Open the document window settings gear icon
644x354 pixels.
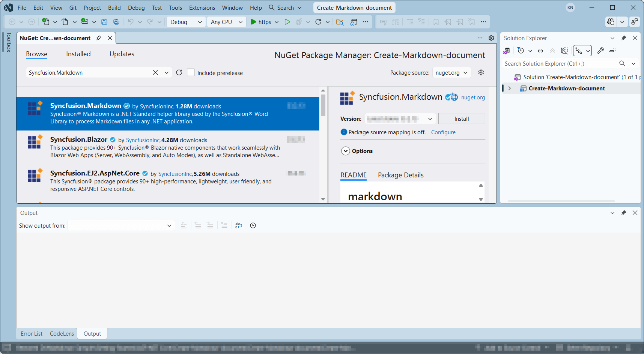tap(491, 38)
